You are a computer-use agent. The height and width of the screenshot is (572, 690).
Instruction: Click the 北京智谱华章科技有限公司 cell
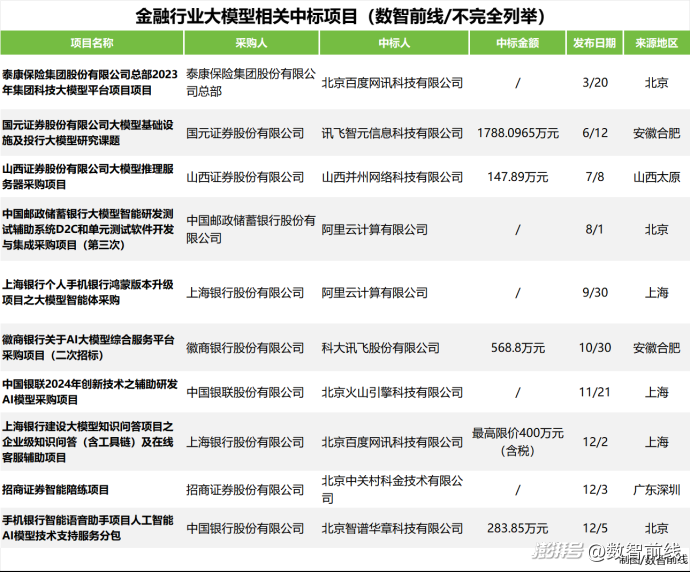(392, 528)
